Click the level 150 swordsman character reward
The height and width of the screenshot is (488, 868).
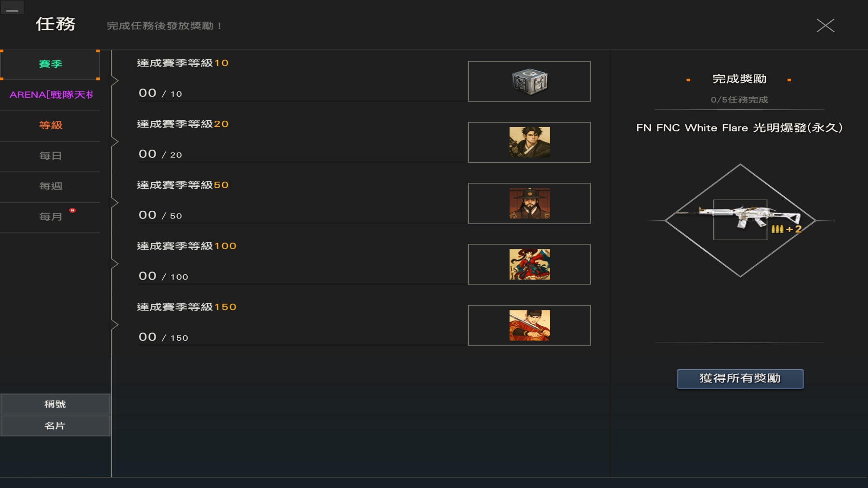[529, 325]
